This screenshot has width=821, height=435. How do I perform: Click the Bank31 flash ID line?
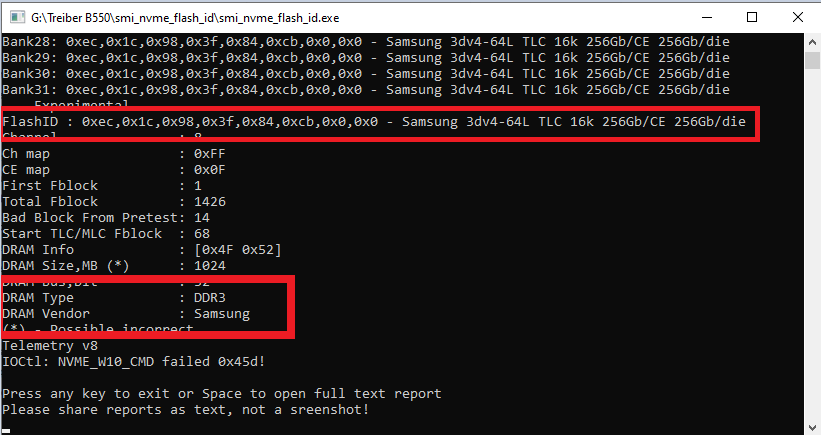tap(365, 90)
